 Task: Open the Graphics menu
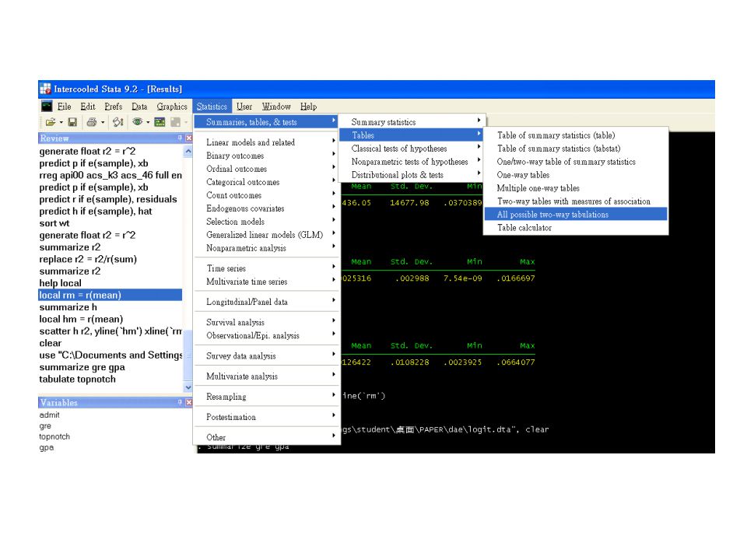tap(172, 107)
